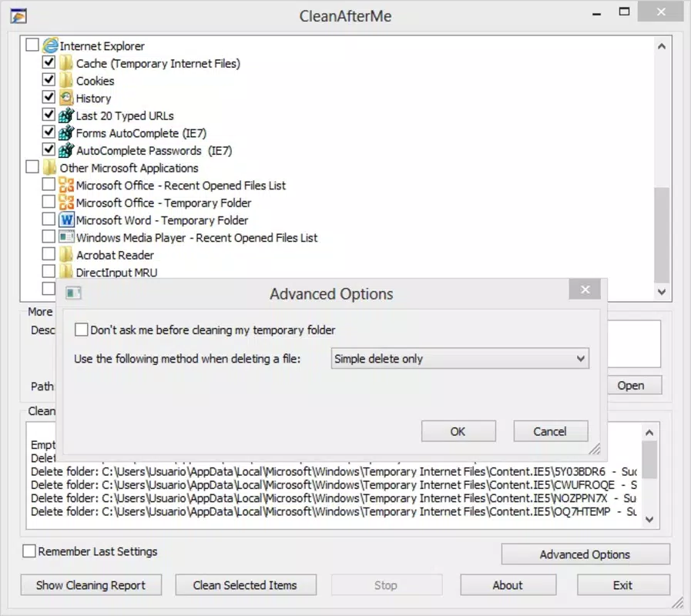Screen dimensions: 691x616
Task: Click the History clock icon
Action: (66, 98)
